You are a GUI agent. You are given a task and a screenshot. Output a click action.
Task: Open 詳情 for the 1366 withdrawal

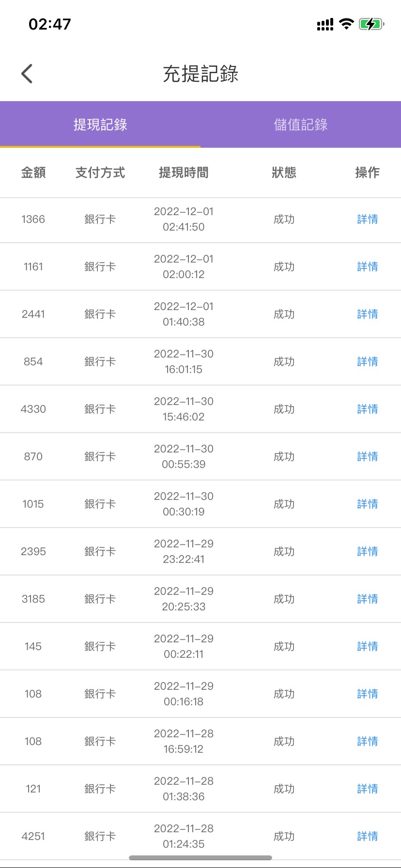pyautogui.click(x=367, y=219)
